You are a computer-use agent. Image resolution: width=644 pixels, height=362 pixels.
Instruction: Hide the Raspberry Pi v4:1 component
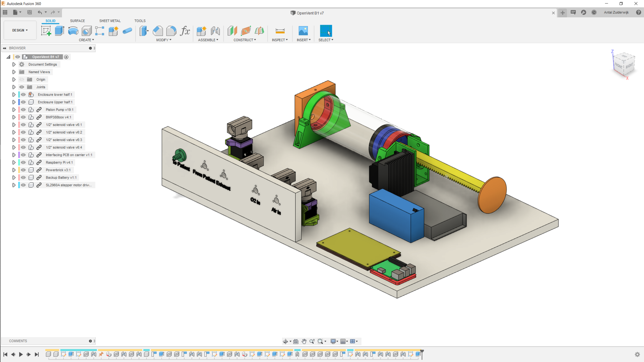(x=23, y=162)
